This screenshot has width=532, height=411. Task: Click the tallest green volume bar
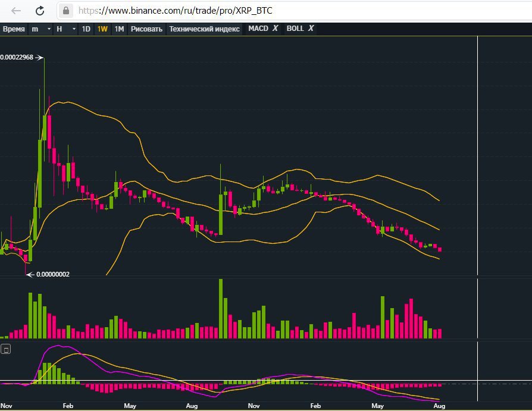(221, 309)
